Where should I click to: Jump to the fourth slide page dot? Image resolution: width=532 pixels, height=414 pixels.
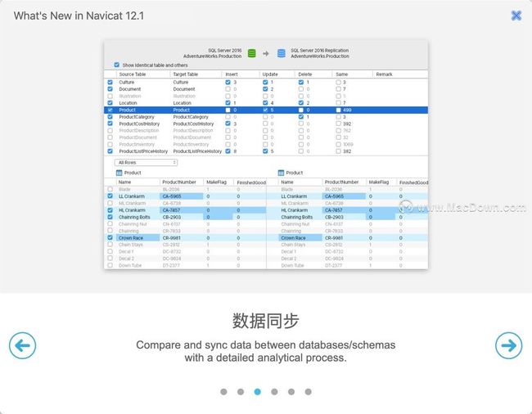coord(274,392)
